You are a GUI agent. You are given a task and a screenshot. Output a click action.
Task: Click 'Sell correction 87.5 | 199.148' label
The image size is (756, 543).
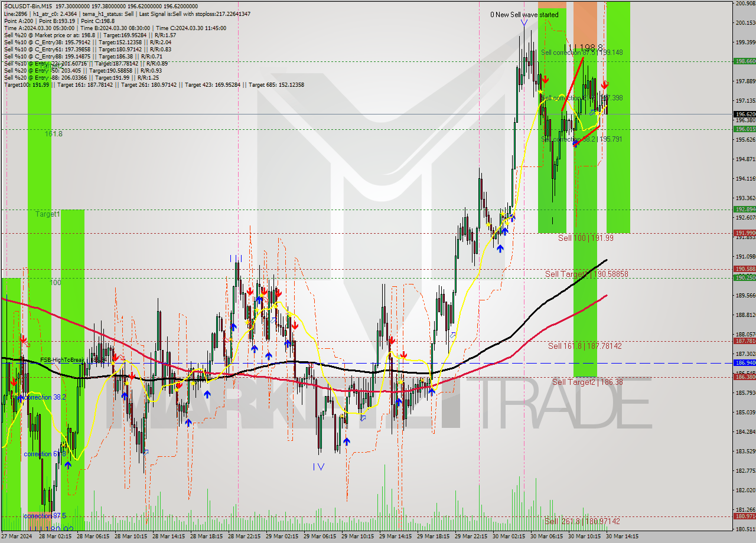click(582, 53)
